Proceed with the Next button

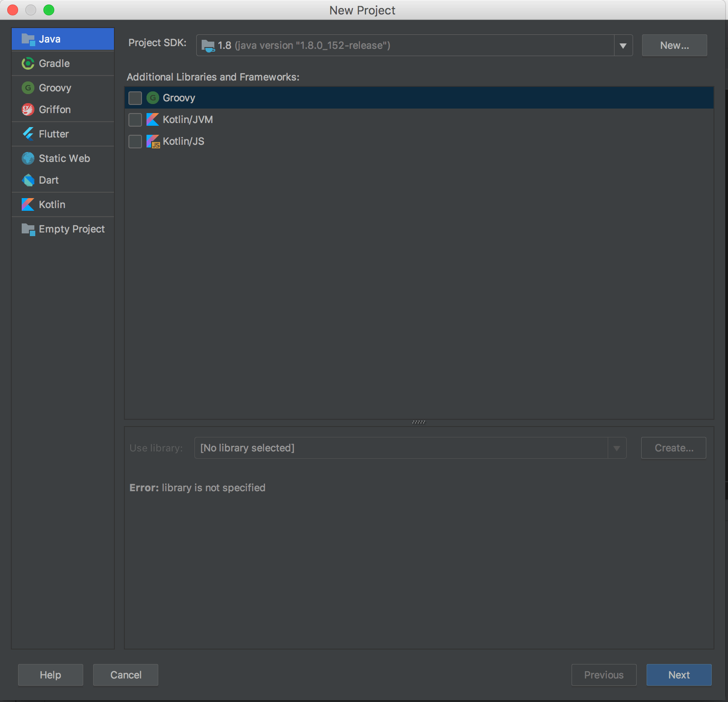tap(679, 675)
